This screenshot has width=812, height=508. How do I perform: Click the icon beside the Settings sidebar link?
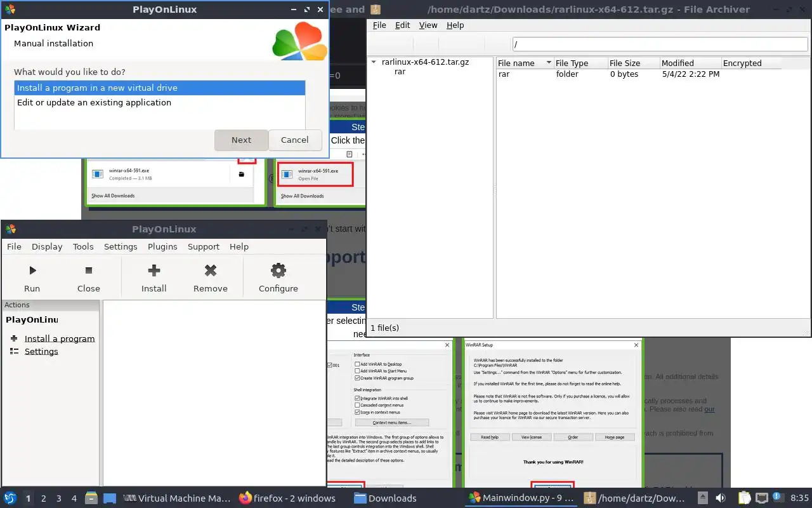(14, 351)
